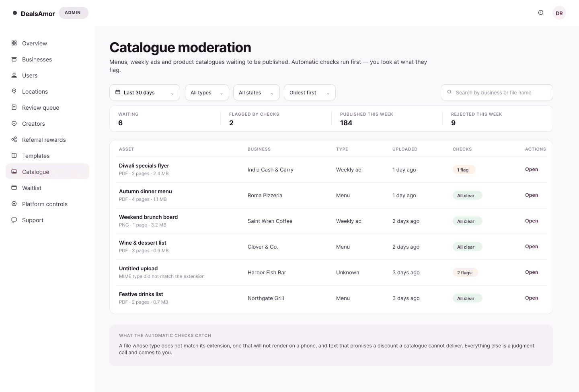Screen dimensions: 579x392
Task: Open the DR user avatar menu
Action: click(x=559, y=13)
